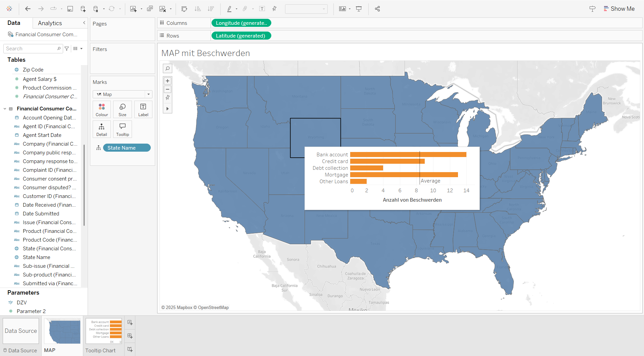Pin the current map view
This screenshot has width=644, height=356.
coord(168,98)
